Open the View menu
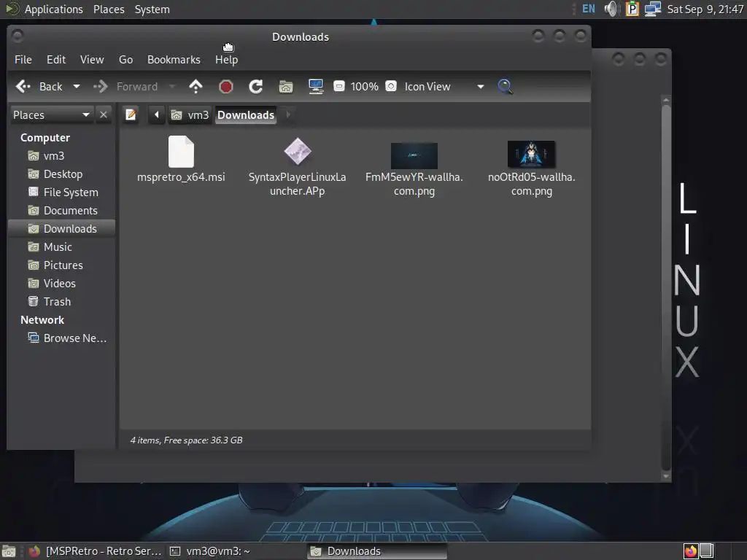 point(92,60)
